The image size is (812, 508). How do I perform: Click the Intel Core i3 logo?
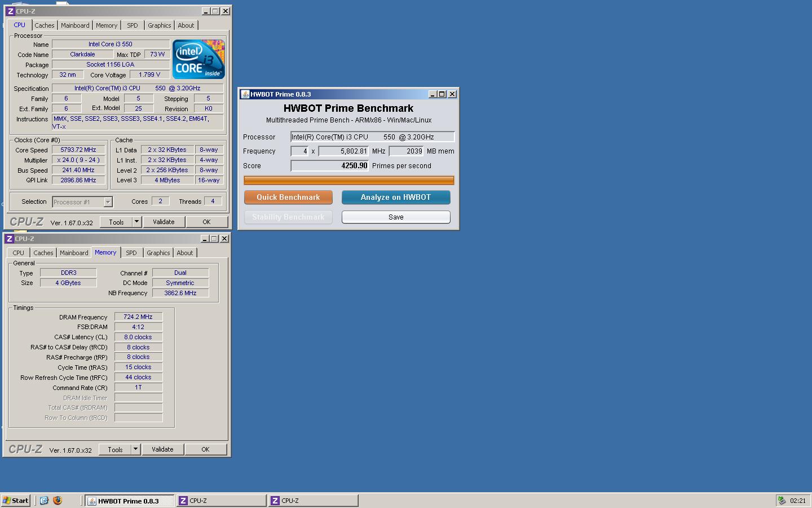(198, 59)
